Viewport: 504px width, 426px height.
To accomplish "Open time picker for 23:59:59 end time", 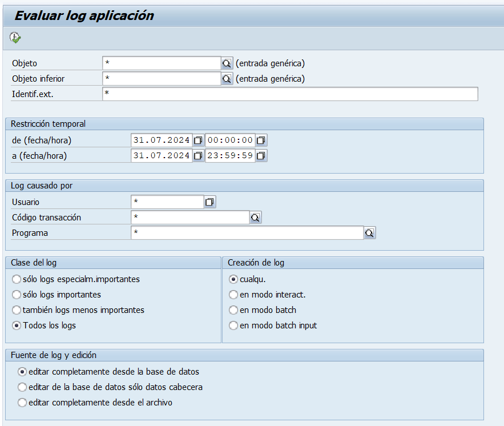I will tap(261, 155).
